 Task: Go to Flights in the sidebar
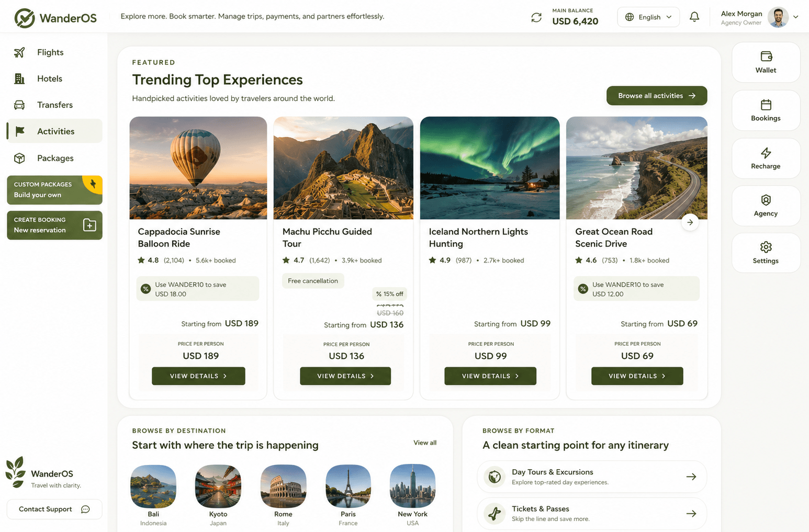click(50, 52)
